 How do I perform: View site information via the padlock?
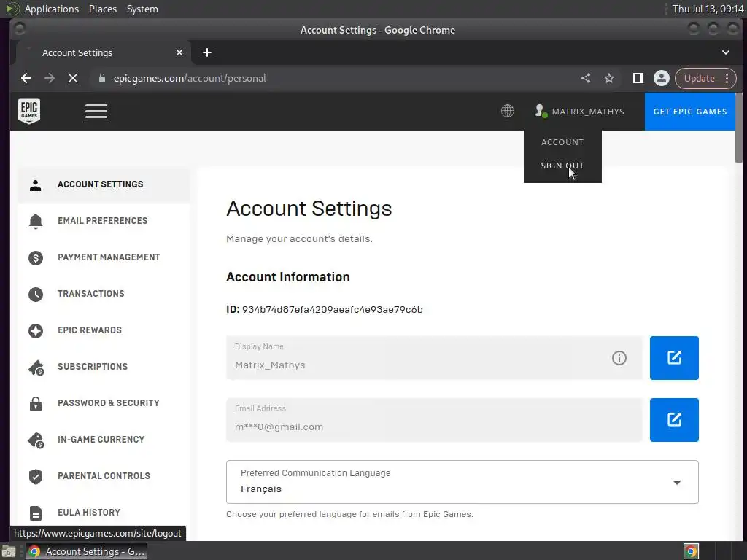(102, 78)
